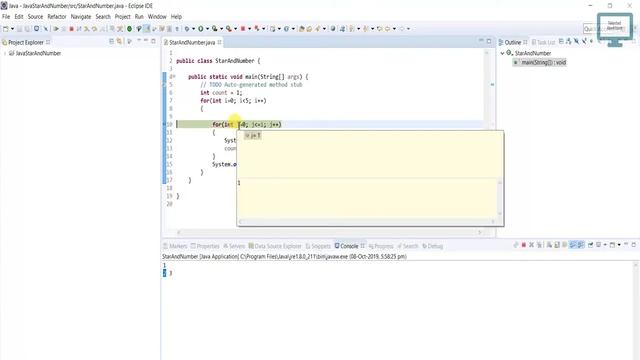Image resolution: width=640 pixels, height=360 pixels.
Task: Open the Run dropdown arrow
Action: click(207, 29)
